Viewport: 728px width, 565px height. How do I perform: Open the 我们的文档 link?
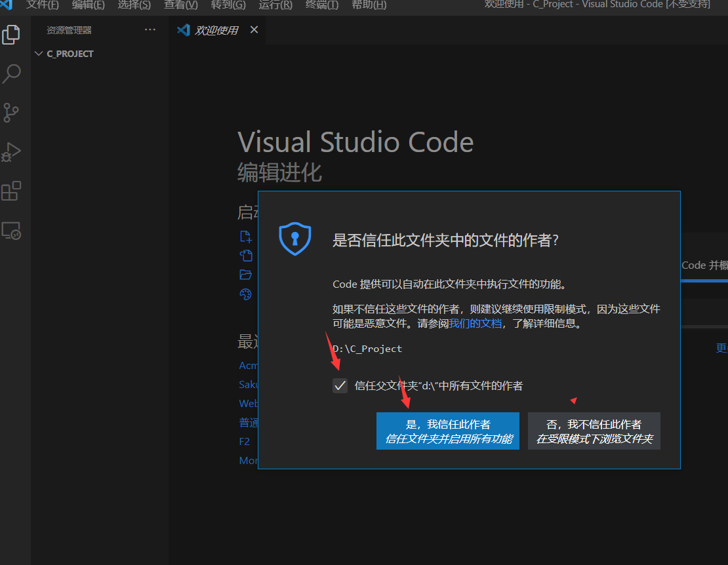coord(475,323)
